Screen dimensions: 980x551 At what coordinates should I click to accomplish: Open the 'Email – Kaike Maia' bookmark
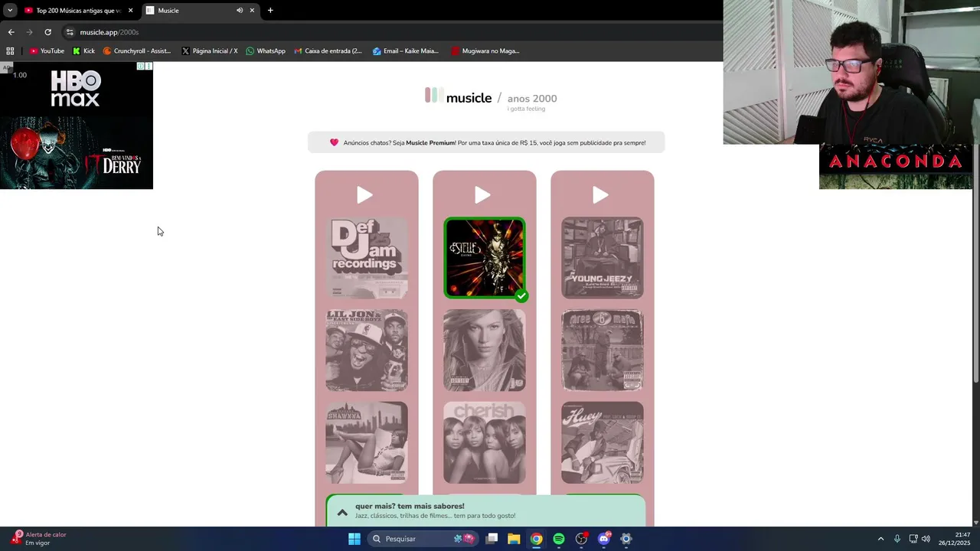pos(405,51)
